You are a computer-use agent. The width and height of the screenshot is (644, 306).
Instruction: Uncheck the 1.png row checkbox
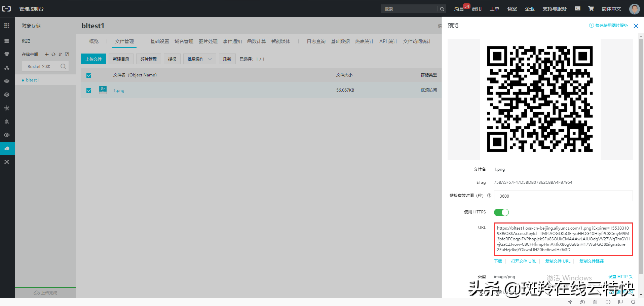pos(89,91)
